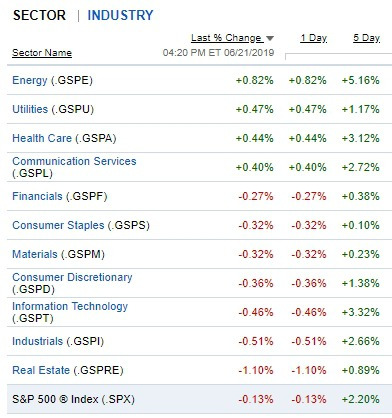Image resolution: width=392 pixels, height=418 pixels.
Task: Sort by Last % Change column header
Action: tap(227, 38)
